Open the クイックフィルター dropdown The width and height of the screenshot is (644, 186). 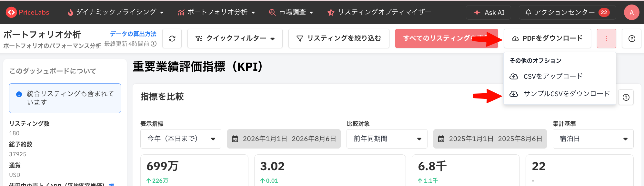click(x=235, y=38)
